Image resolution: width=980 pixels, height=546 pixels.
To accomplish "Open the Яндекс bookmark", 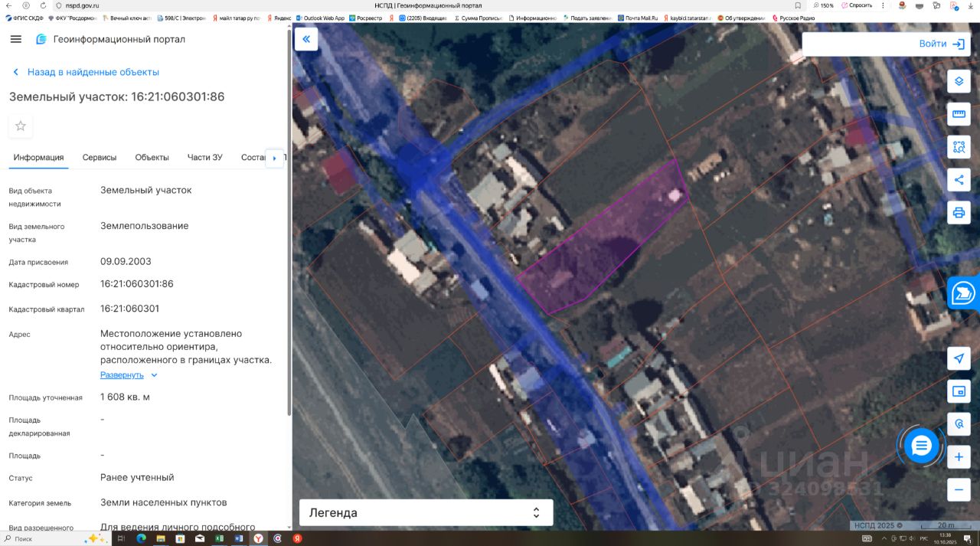I will click(279, 18).
